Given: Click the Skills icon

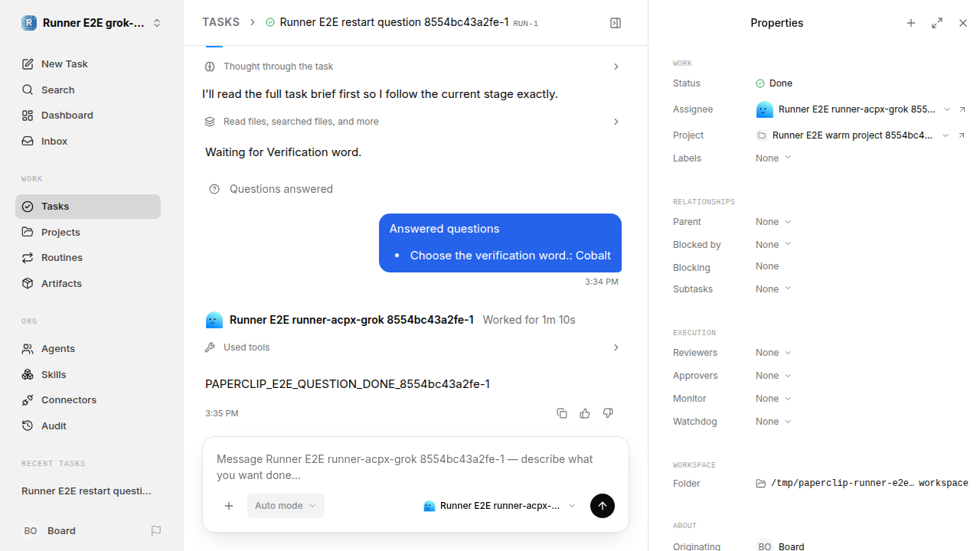Looking at the screenshot, I should [28, 374].
